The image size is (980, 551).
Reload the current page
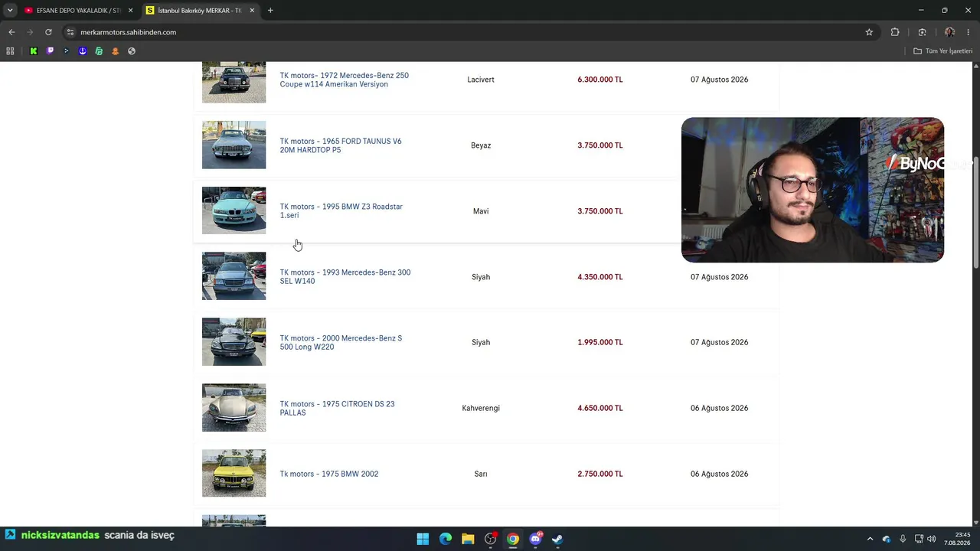48,32
